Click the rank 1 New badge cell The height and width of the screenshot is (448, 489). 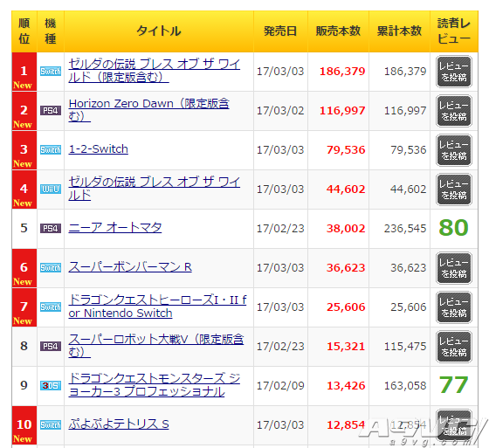pos(24,72)
